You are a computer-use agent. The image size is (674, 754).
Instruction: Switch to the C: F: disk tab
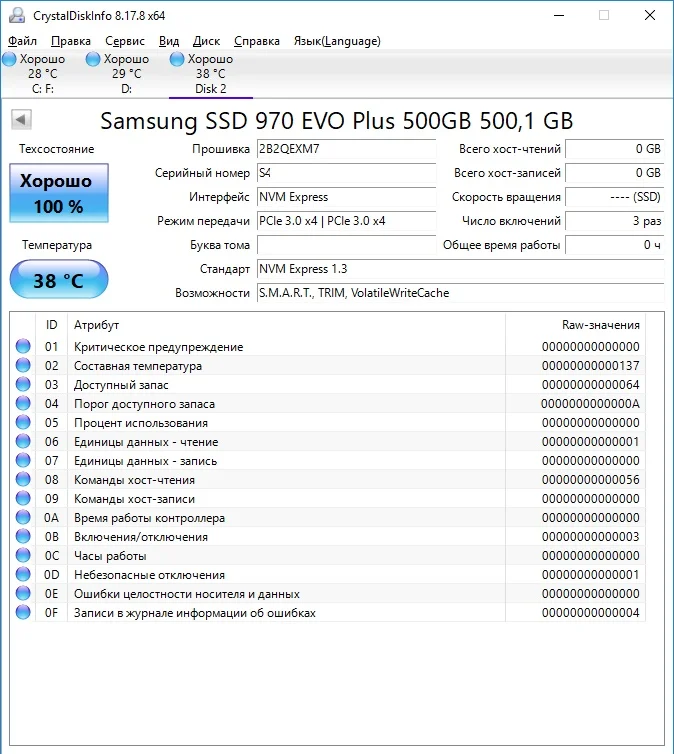point(42,74)
